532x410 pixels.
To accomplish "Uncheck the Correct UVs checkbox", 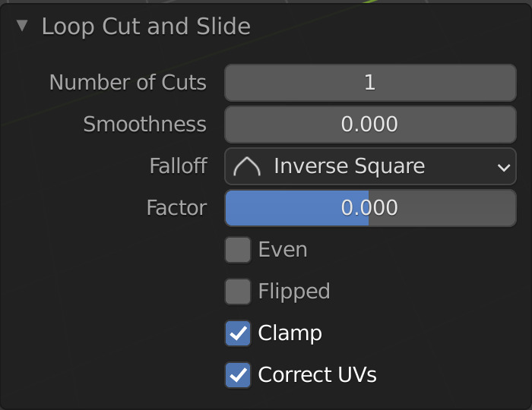I will [x=238, y=374].
